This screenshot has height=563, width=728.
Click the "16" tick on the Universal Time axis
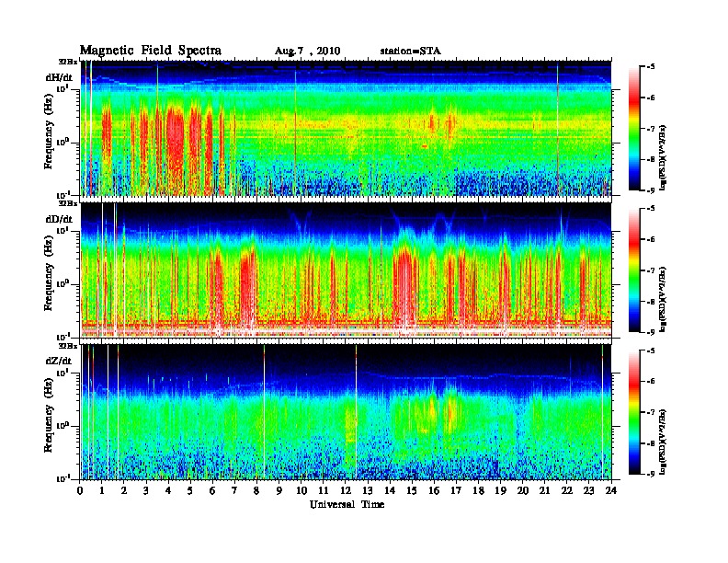(x=435, y=491)
